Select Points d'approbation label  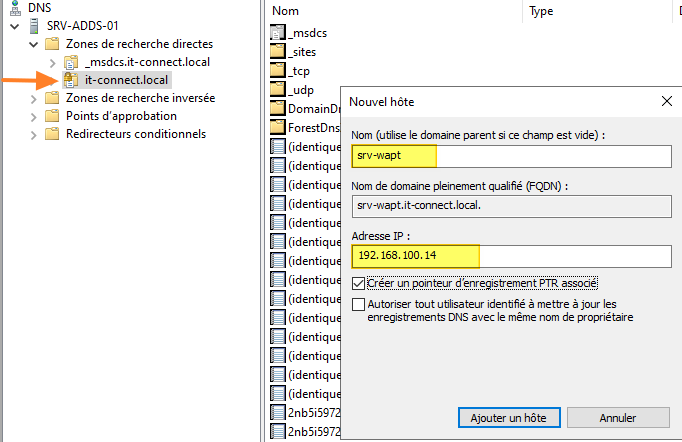pos(121,116)
